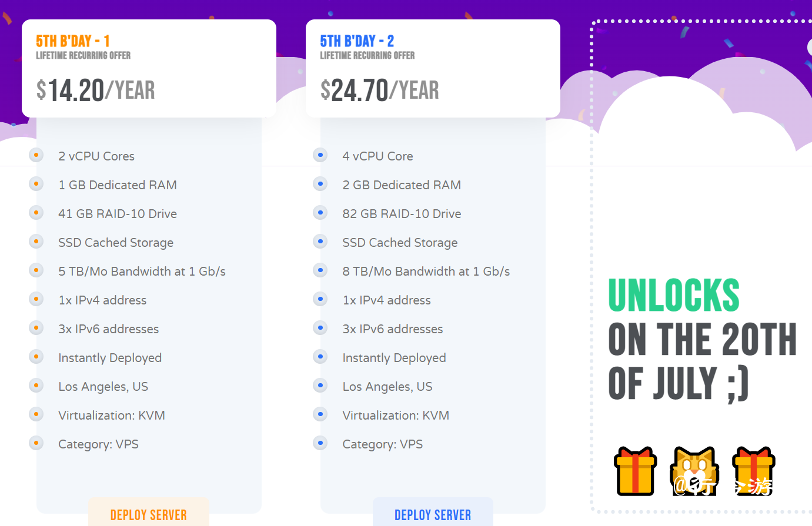The width and height of the screenshot is (812, 526).
Task: Click the $24.70/YEAR price
Action: [379, 90]
